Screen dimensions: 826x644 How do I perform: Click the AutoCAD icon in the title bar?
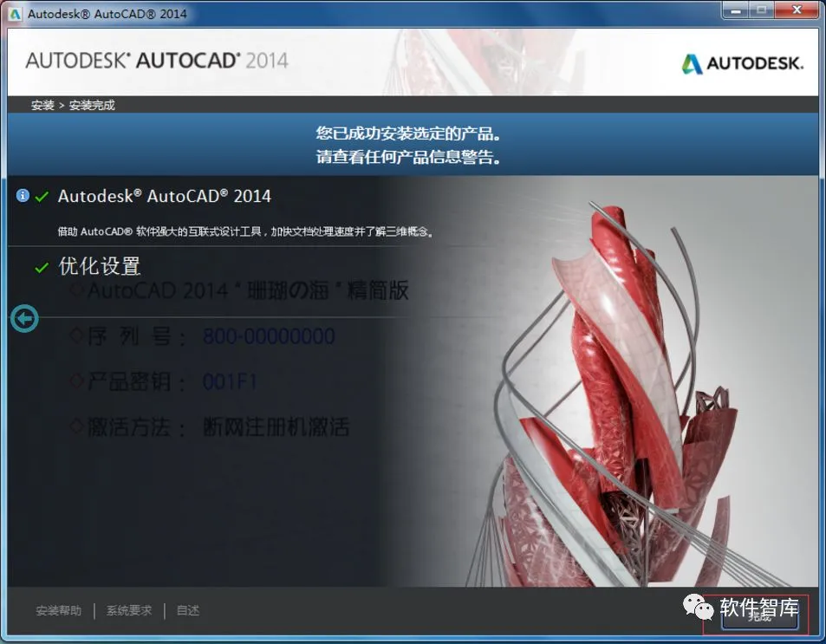pos(16,14)
